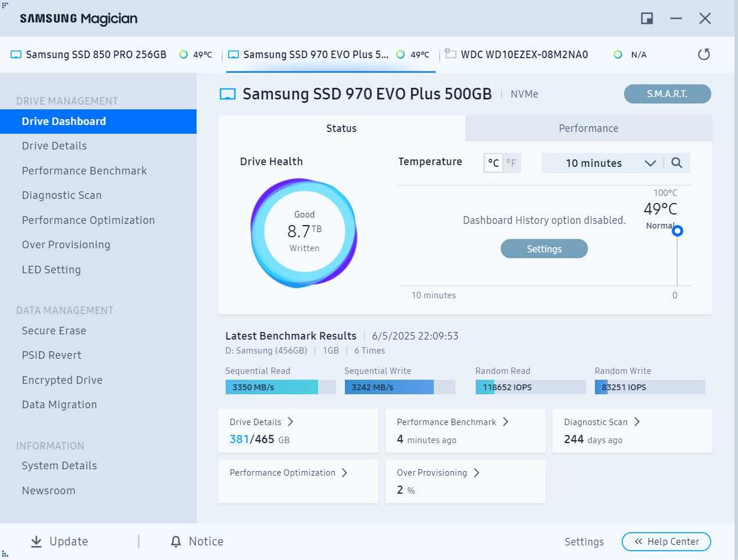738x560 pixels.
Task: Click the Update label in the footer
Action: tap(69, 541)
